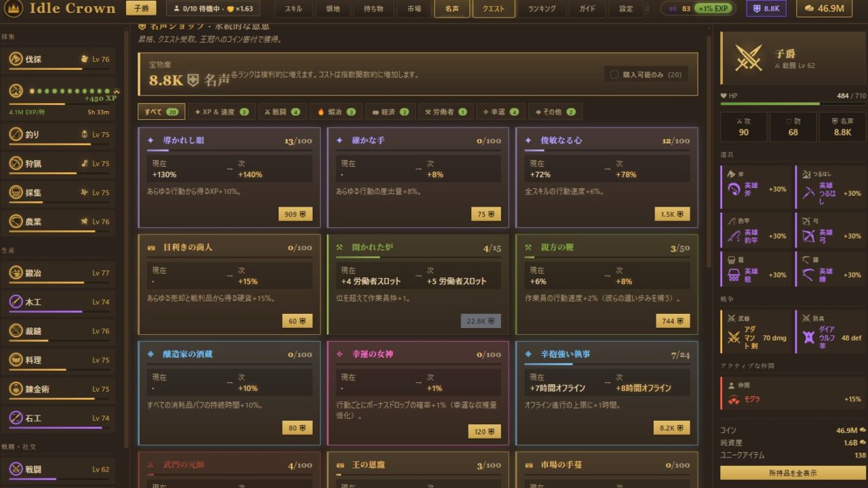Click the アダマント剣 weapon icon
This screenshot has height=488, width=868.
(x=733, y=337)
